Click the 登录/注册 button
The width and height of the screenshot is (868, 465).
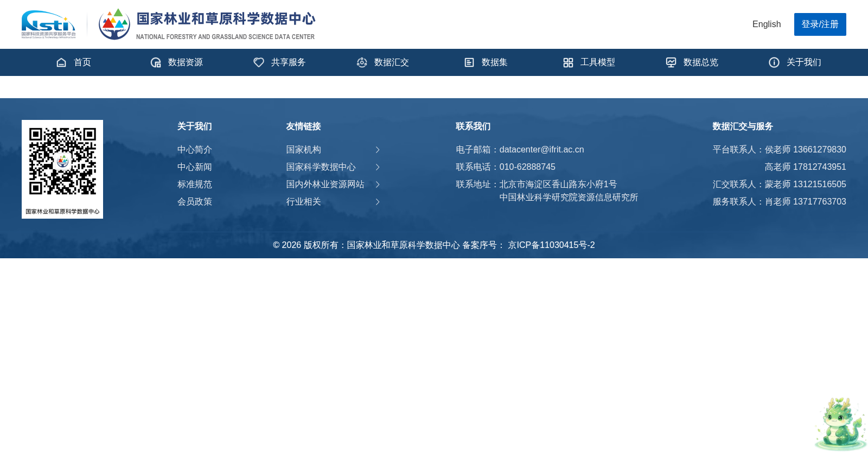pyautogui.click(x=820, y=24)
